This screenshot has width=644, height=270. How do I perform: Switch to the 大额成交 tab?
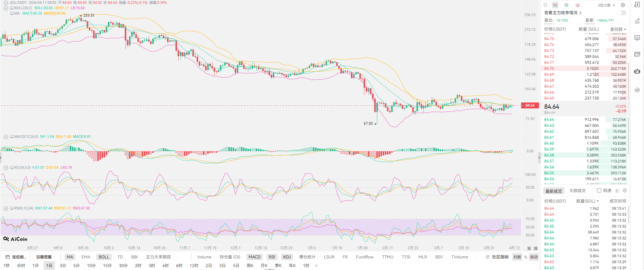pyautogui.click(x=577, y=191)
